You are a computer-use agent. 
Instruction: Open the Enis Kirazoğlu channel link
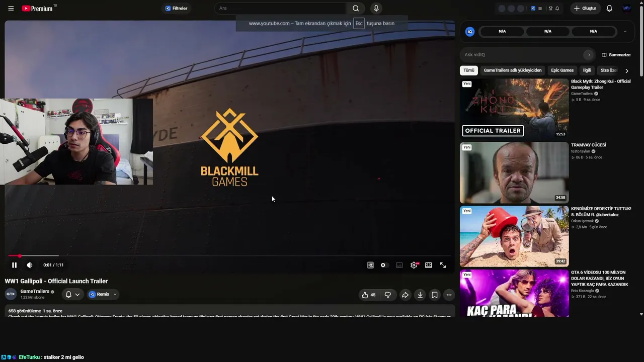point(583,291)
